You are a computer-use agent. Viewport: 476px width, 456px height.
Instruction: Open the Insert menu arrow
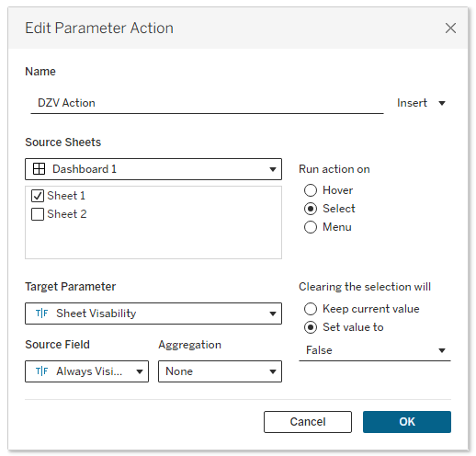pos(442,103)
